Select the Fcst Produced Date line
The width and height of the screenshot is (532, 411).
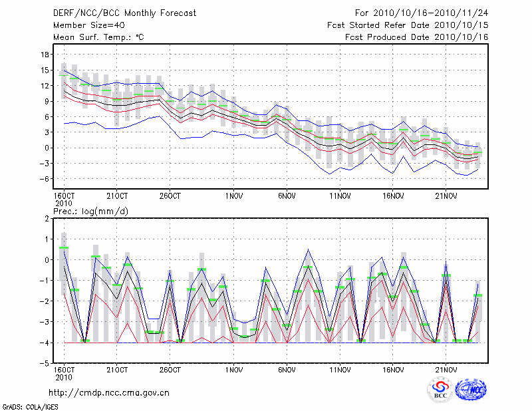pyautogui.click(x=416, y=37)
